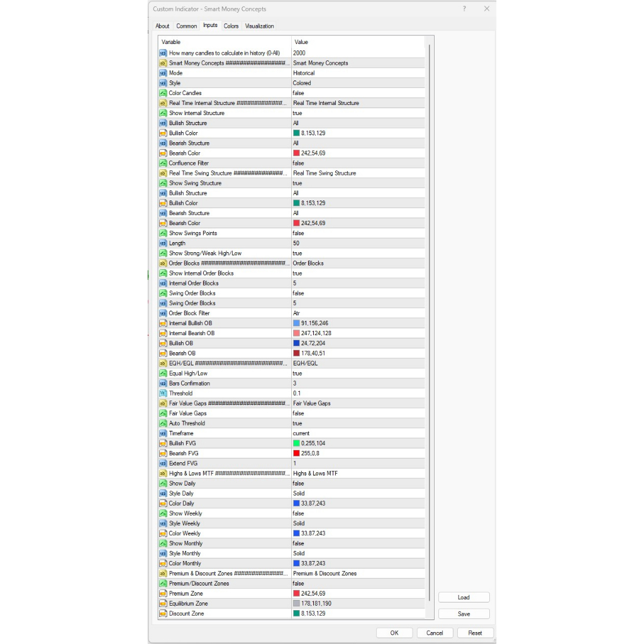Screen dimensions: 644x644
Task: Click the icon beside the 'Style' variable (Colored)
Action: point(163,83)
